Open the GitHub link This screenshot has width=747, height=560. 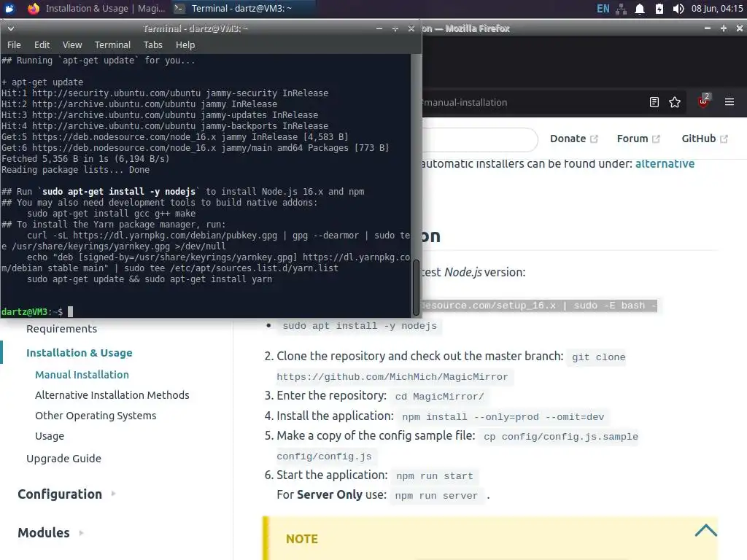(698, 139)
